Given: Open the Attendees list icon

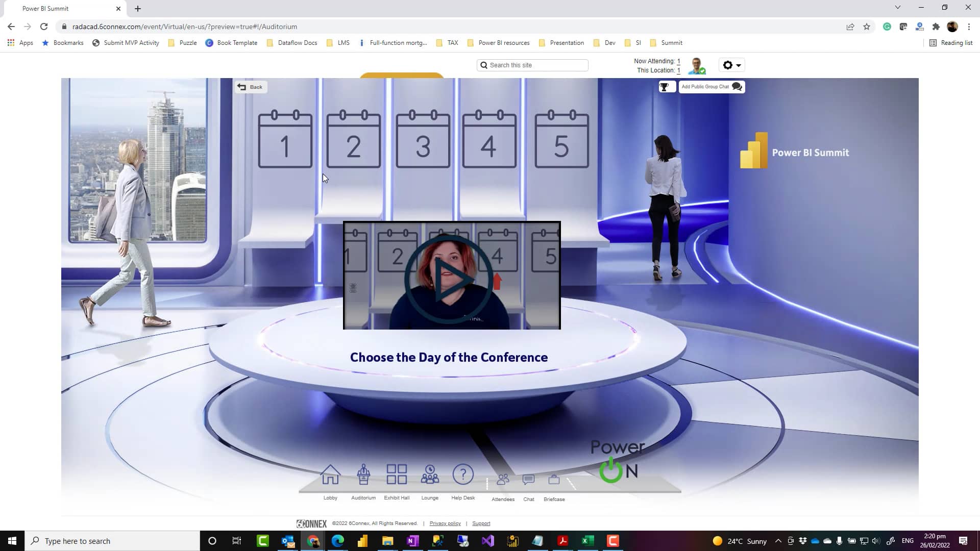Looking at the screenshot, I should [503, 480].
